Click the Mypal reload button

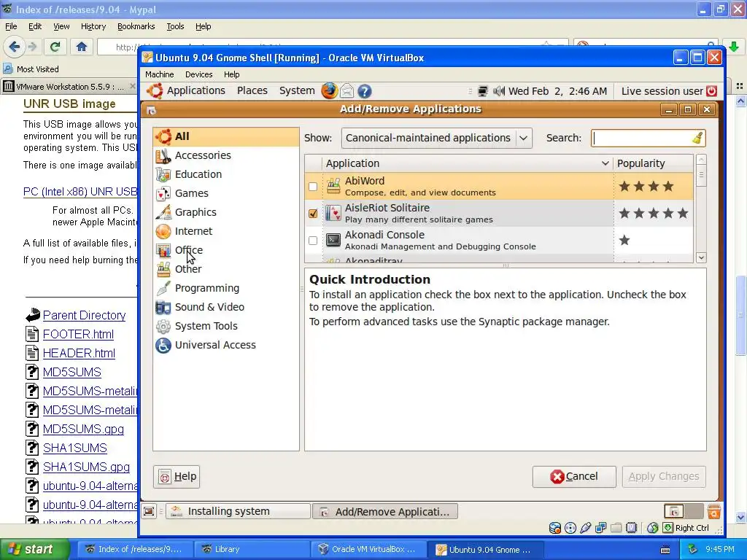(55, 47)
